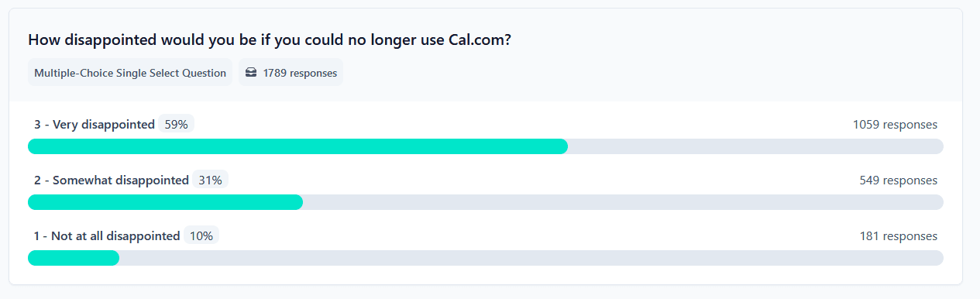This screenshot has width=980, height=299.
Task: Click the filled Not at all disappointed bar
Action: [x=74, y=258]
